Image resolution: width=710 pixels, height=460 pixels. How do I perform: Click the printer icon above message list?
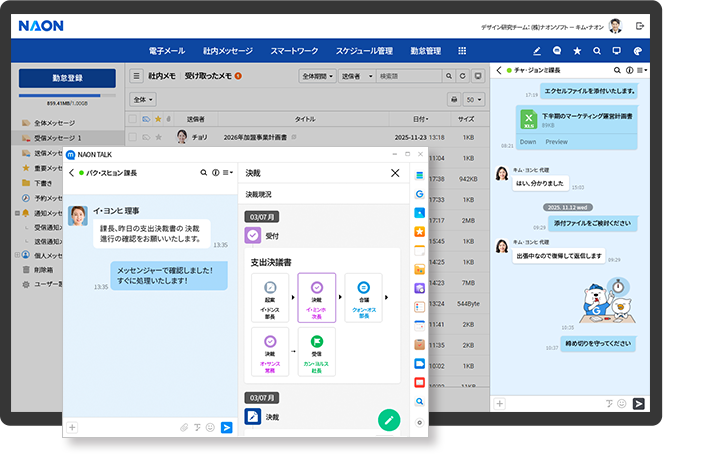[454, 100]
